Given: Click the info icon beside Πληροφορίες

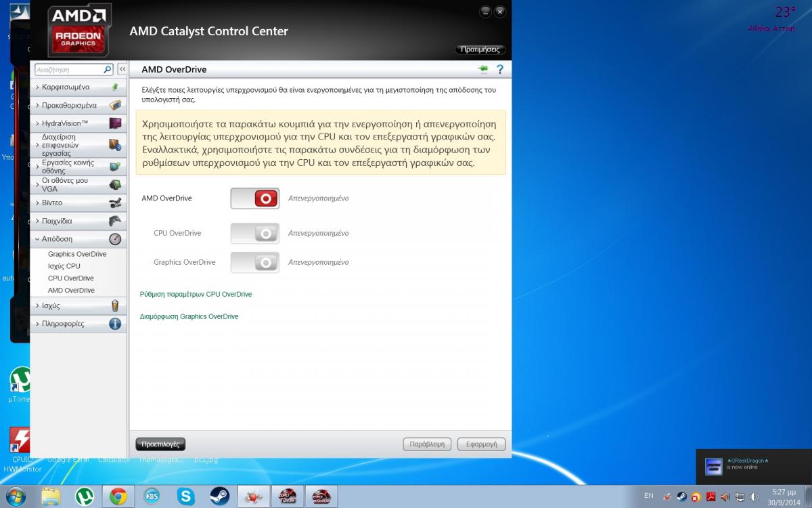Looking at the screenshot, I should tap(115, 324).
